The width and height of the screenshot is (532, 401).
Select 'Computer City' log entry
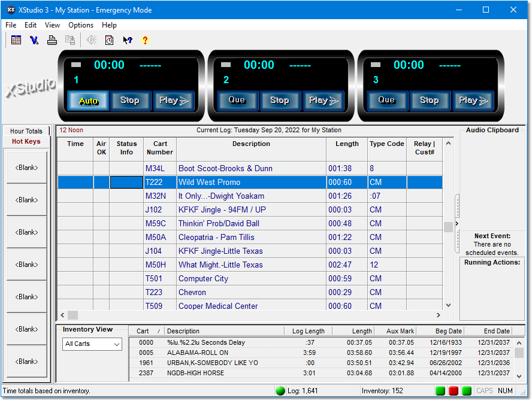tap(250, 279)
